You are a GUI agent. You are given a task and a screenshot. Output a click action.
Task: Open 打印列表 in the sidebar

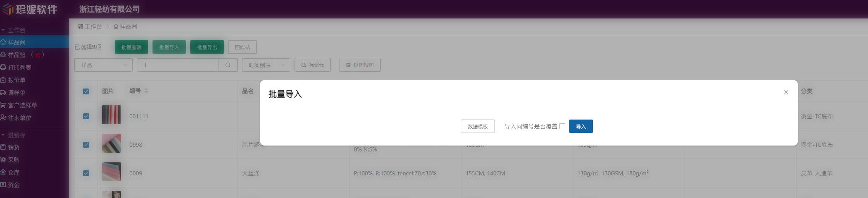[34, 67]
